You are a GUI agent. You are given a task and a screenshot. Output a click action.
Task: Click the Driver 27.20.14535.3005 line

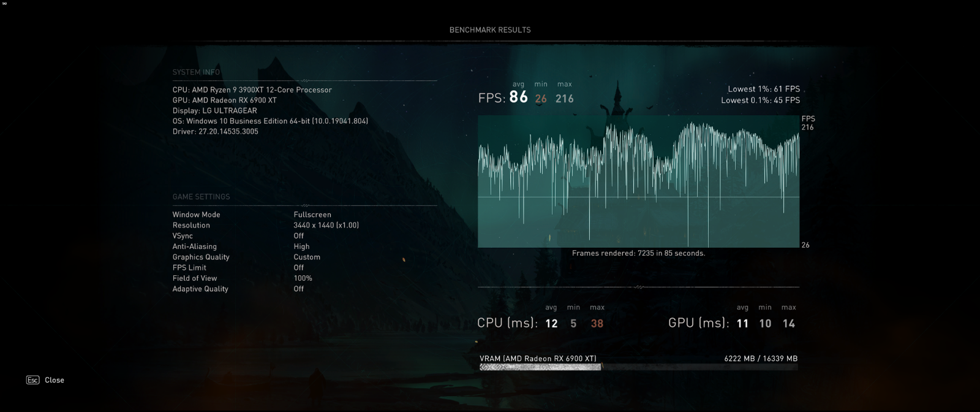pos(216,132)
